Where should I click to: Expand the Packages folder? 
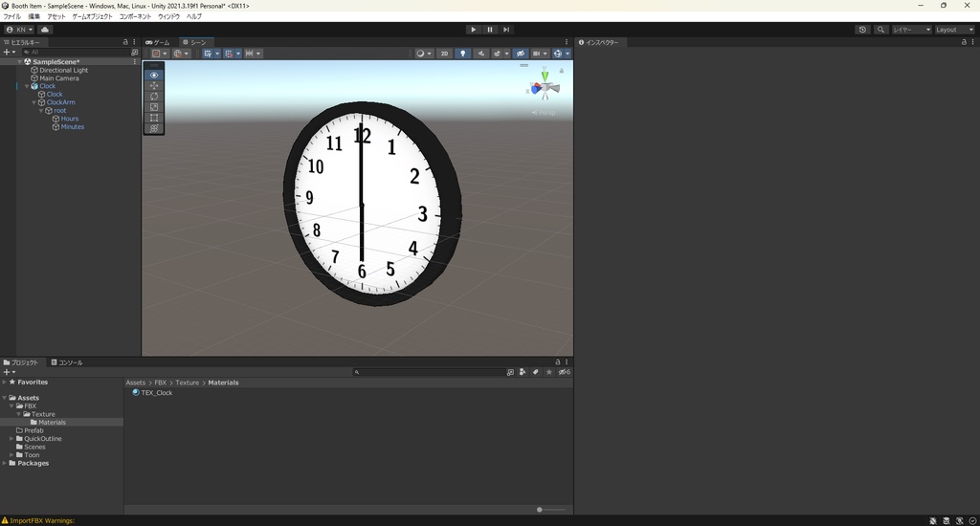click(x=5, y=463)
